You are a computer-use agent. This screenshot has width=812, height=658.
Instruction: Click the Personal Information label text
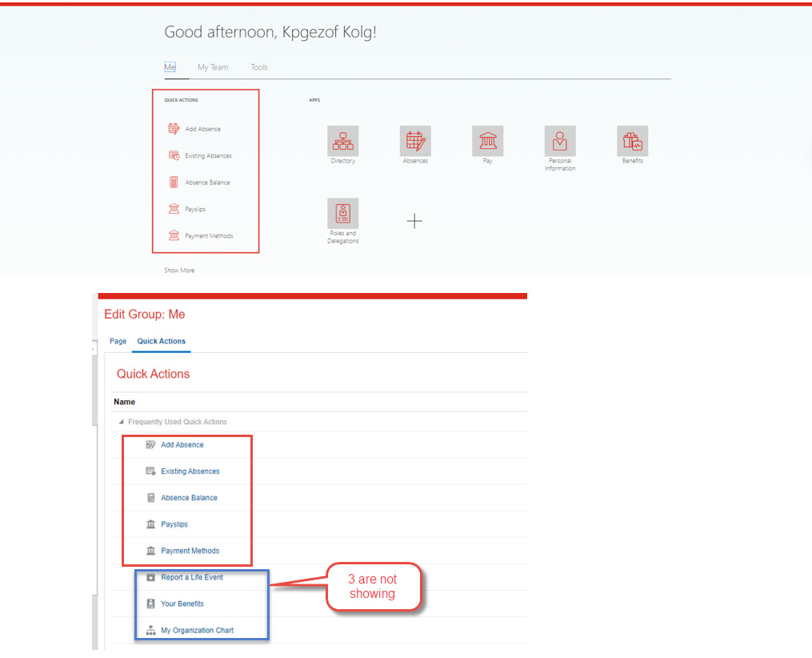click(x=560, y=165)
